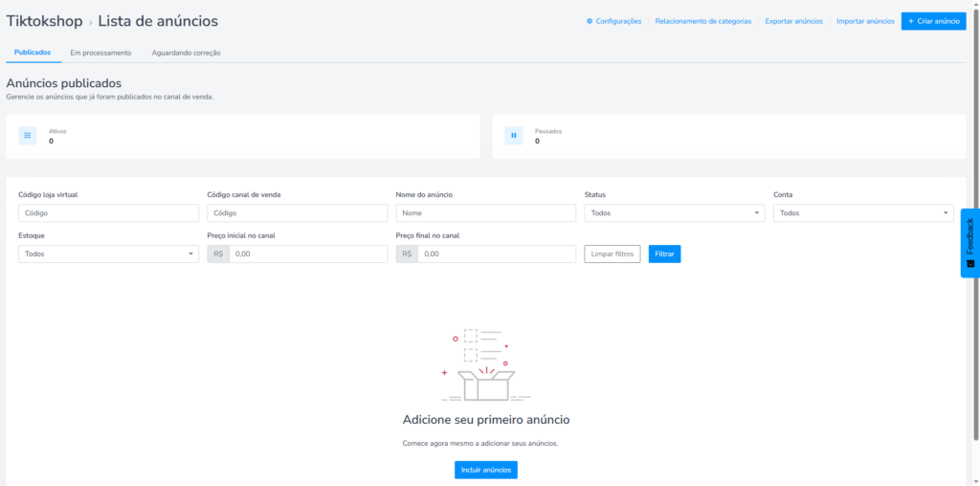Click the Código loja virtual input
This screenshot has width=980, height=486.
(x=108, y=213)
